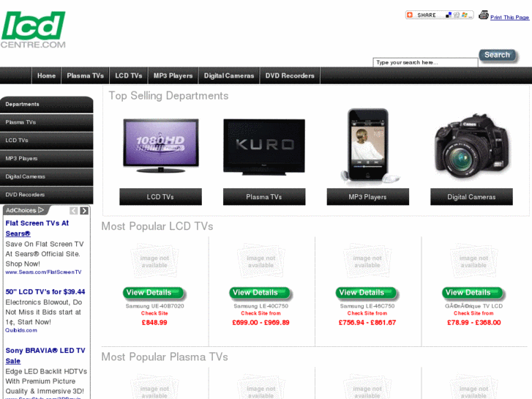Click the printer icon
This screenshot has width=532, height=399.
(x=484, y=15)
